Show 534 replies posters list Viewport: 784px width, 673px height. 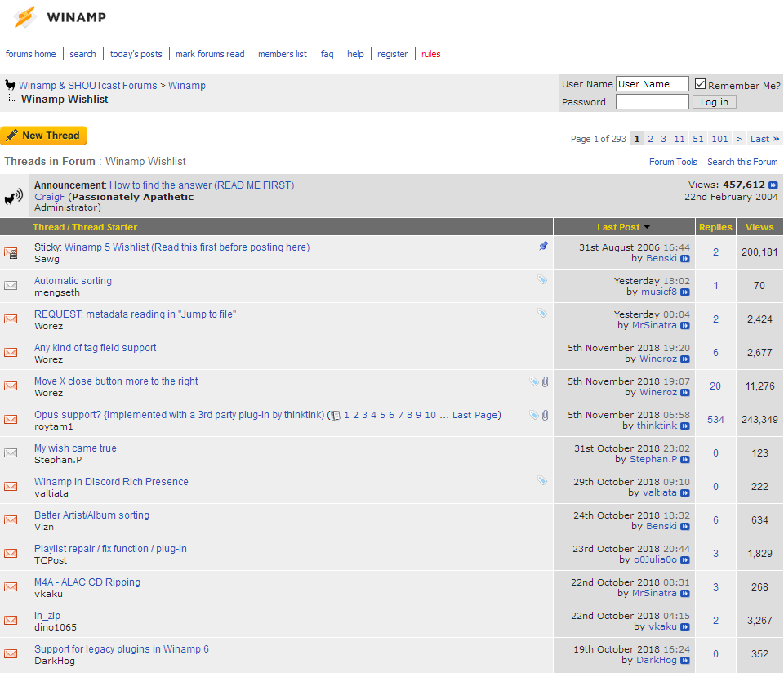715,420
